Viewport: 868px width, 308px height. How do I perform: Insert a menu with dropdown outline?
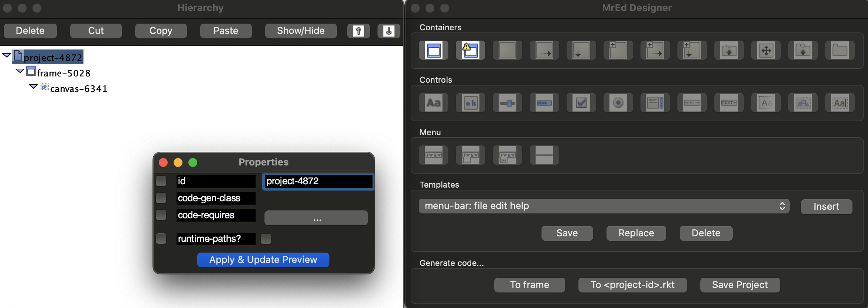tap(471, 155)
